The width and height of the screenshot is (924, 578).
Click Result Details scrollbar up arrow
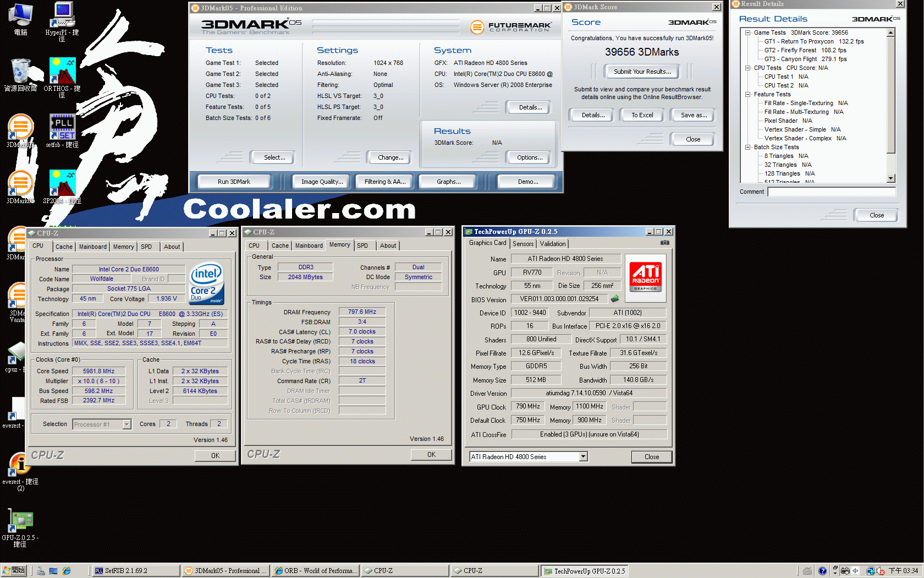[891, 32]
